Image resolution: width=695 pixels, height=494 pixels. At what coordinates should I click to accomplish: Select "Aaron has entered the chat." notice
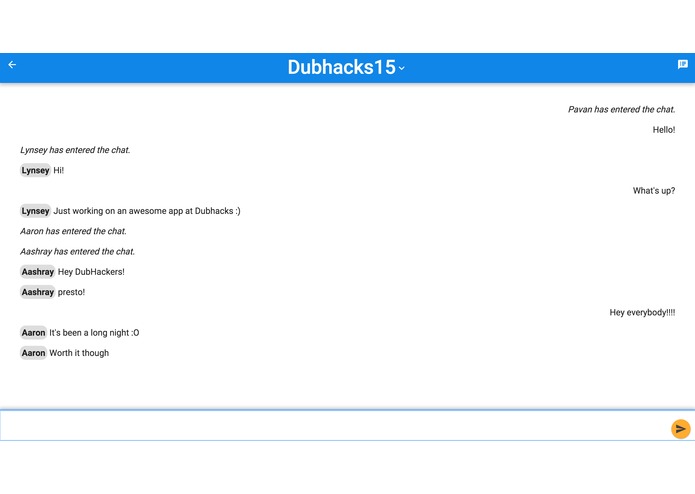point(73,231)
